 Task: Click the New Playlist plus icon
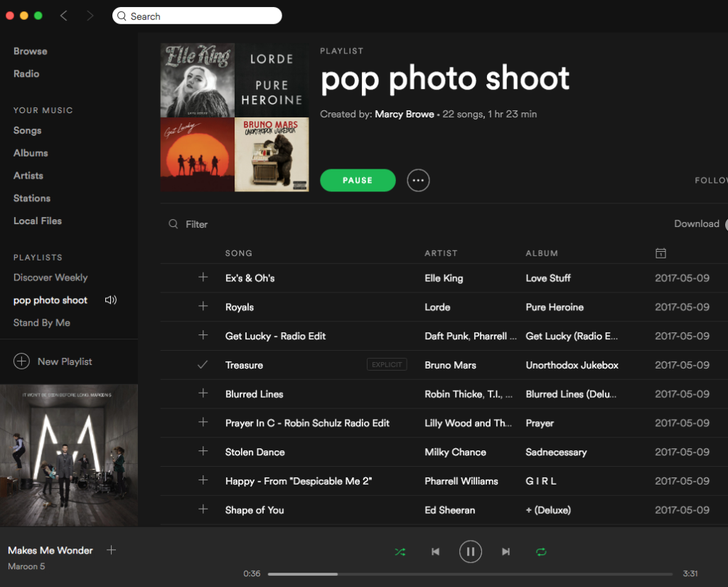22,361
